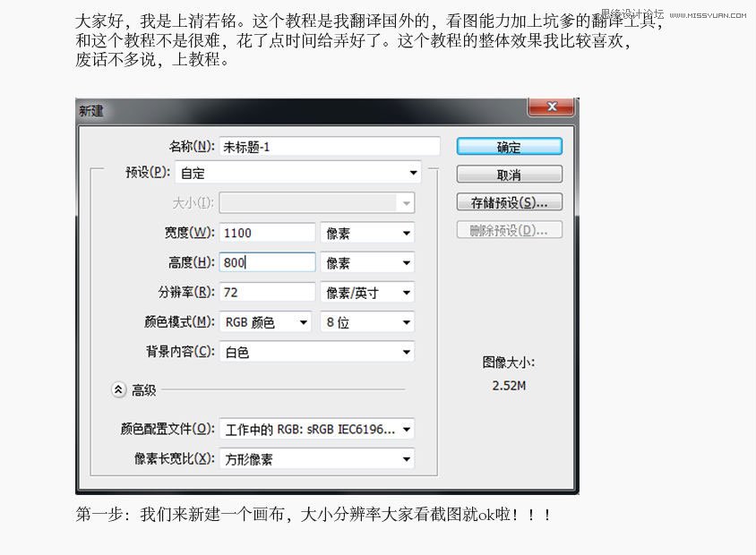Click 存储预设(S)... button
This screenshot has width=756, height=555.
click(x=509, y=202)
